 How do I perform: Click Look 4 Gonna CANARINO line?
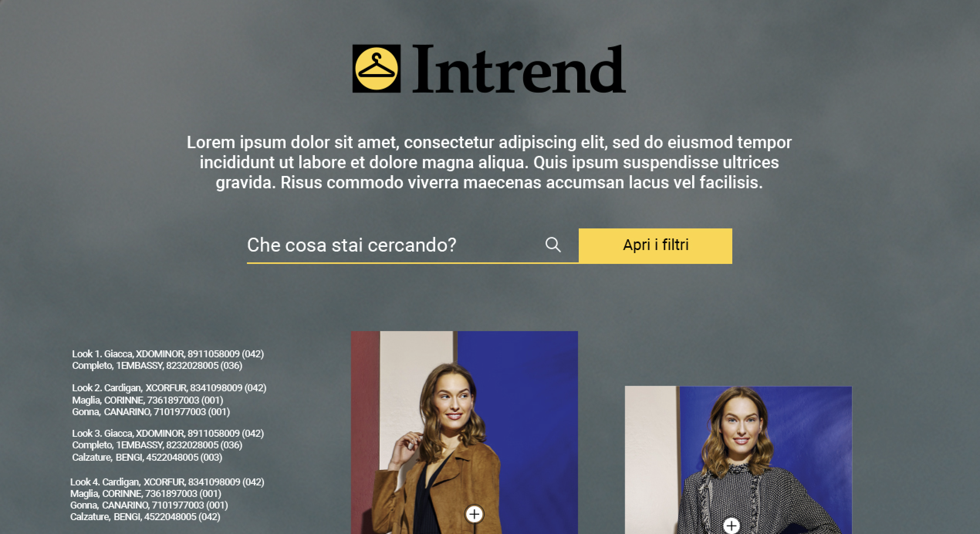pyautogui.click(x=149, y=505)
